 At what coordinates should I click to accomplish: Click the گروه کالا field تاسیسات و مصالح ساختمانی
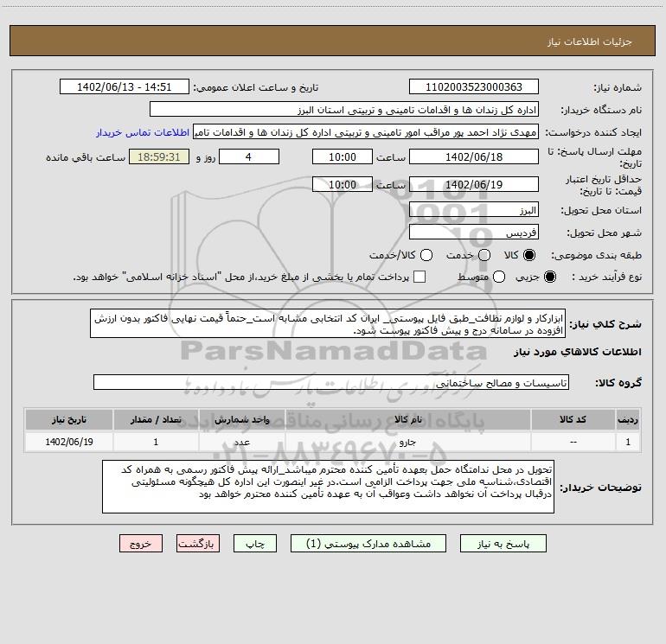tap(331, 382)
